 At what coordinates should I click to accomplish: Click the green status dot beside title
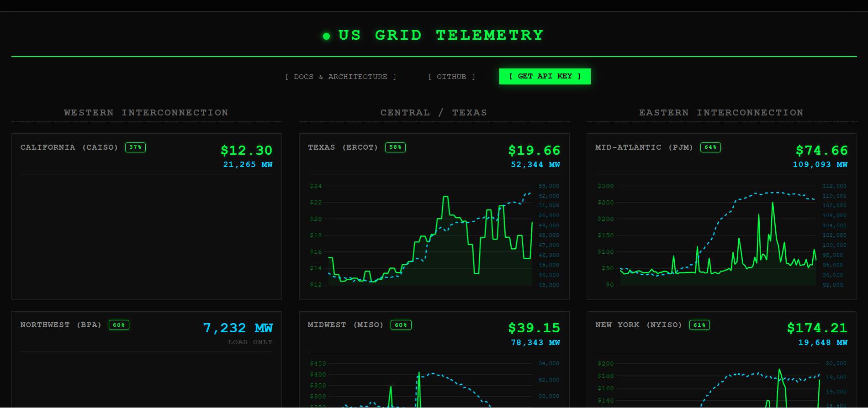tap(326, 36)
